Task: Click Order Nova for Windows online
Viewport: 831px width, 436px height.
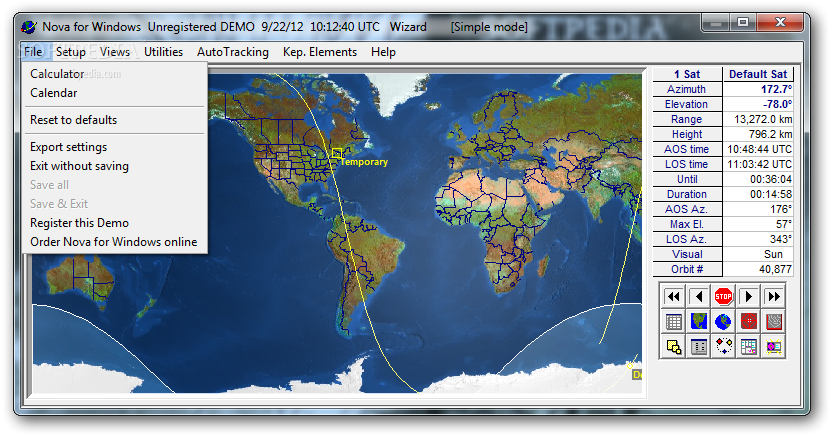Action: [114, 242]
